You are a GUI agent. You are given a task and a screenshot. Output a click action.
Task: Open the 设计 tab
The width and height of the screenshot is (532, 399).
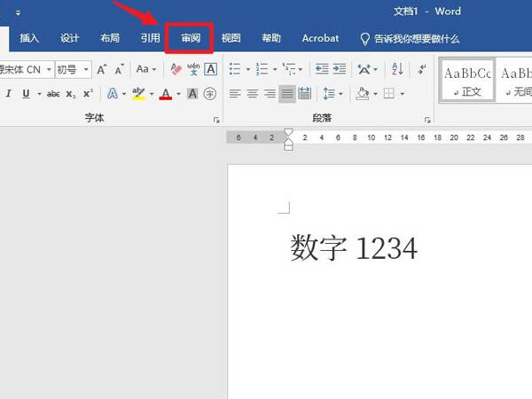(x=69, y=38)
